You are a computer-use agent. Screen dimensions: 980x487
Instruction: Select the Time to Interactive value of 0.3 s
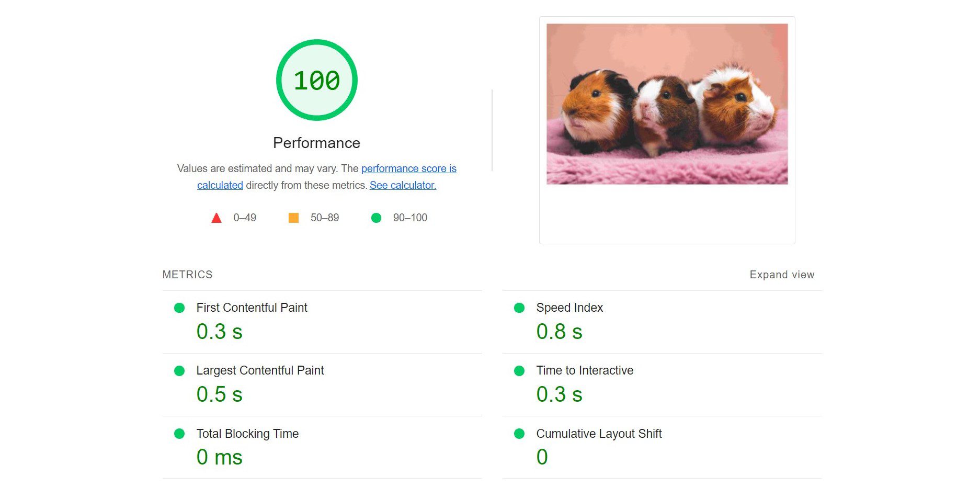(x=559, y=394)
